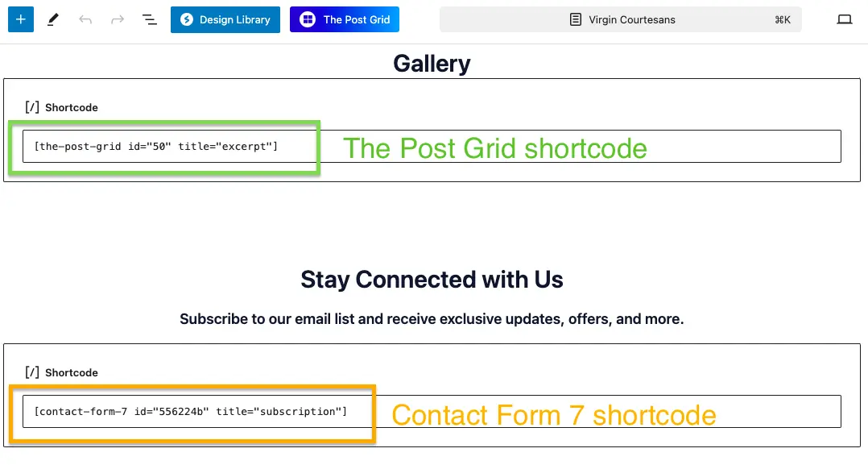This screenshot has width=868, height=465.
Task: Undo the last change
Action: [85, 19]
